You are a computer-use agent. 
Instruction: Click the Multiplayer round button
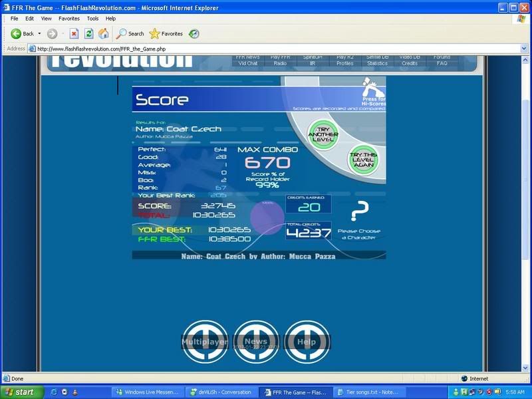(x=205, y=342)
